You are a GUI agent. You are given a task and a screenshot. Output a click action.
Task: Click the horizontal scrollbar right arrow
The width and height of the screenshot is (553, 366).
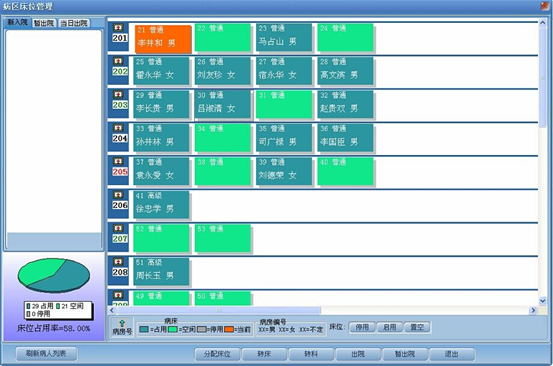533,310
